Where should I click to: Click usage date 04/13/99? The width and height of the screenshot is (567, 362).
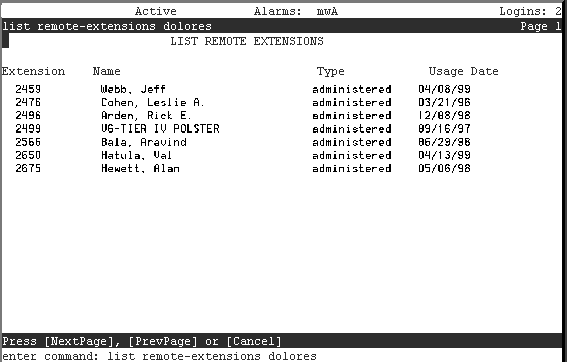point(444,155)
